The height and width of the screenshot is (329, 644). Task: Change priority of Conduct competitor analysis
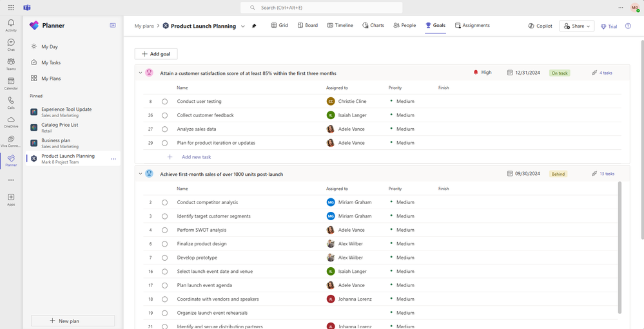[x=402, y=202]
